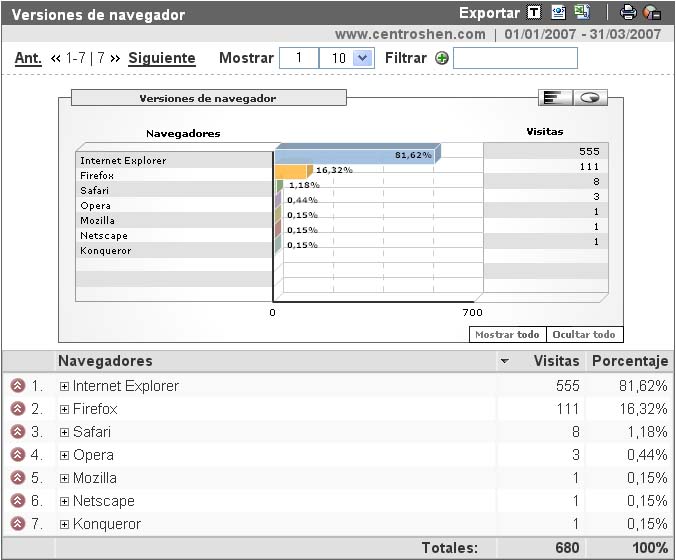Expand Opera versions

coord(64,455)
